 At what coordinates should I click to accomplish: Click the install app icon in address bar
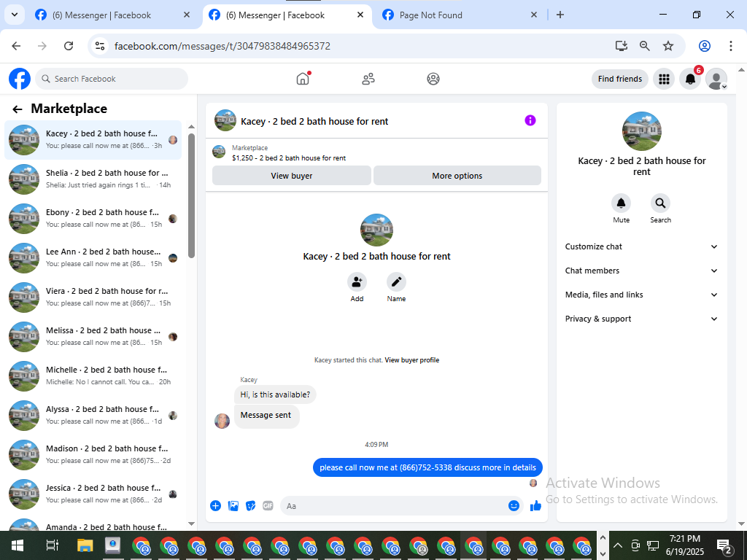(622, 46)
